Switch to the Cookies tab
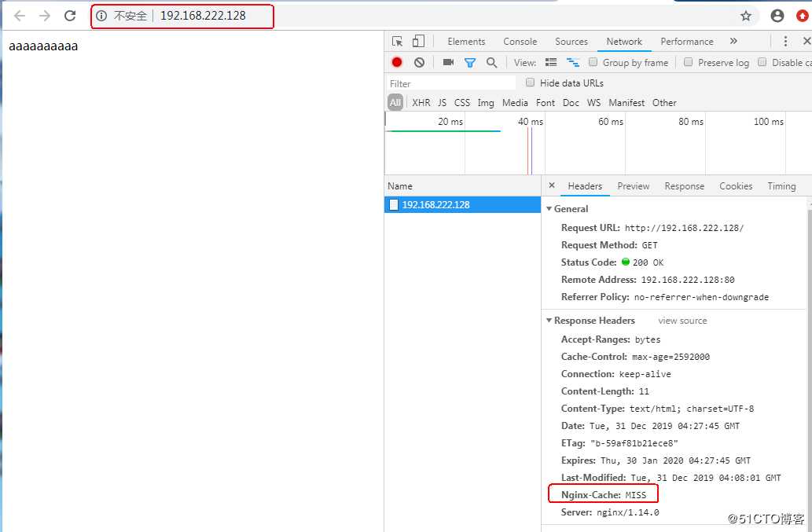812x532 pixels. [x=735, y=185]
